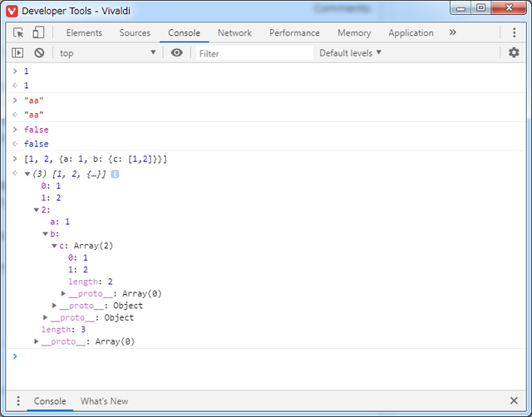Click the console prompt input line
This screenshot has height=417, width=532.
click(x=272, y=356)
